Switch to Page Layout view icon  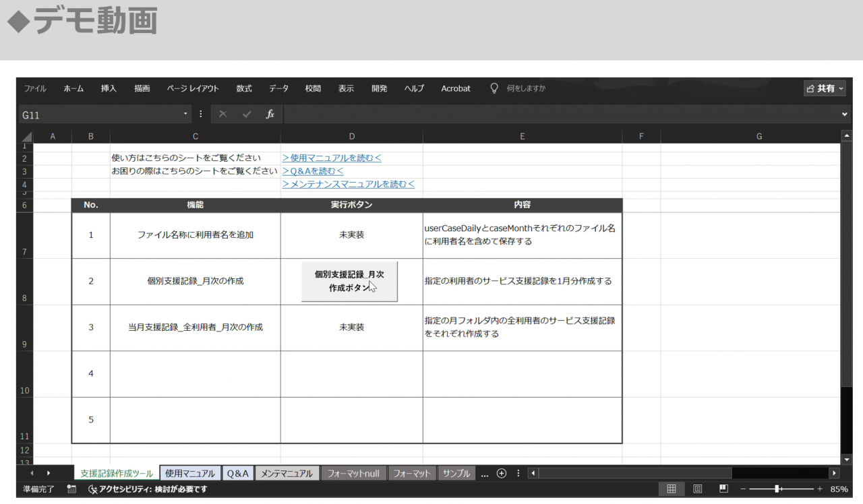pyautogui.click(x=698, y=489)
